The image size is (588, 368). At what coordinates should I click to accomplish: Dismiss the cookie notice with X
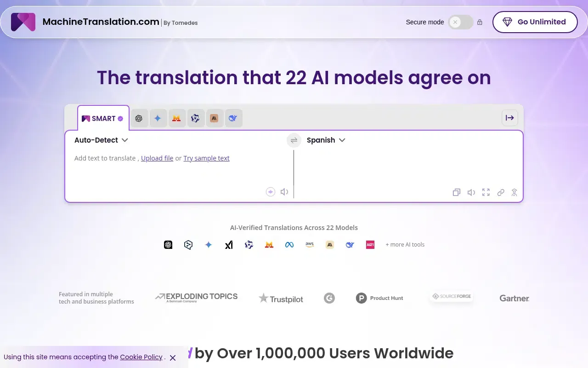pyautogui.click(x=173, y=357)
